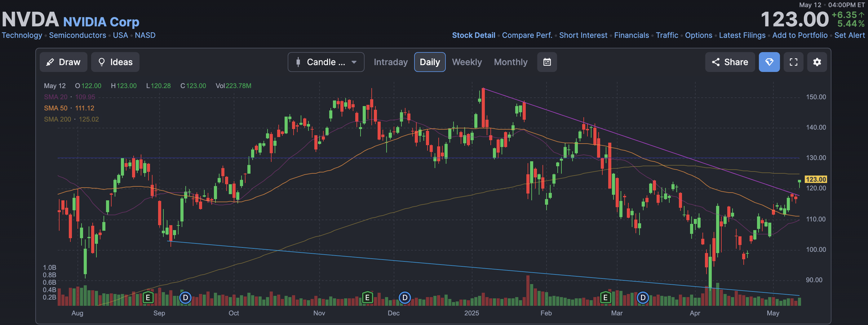Image resolution: width=868 pixels, height=325 pixels.
Task: Open chart settings gear
Action: [x=817, y=62]
